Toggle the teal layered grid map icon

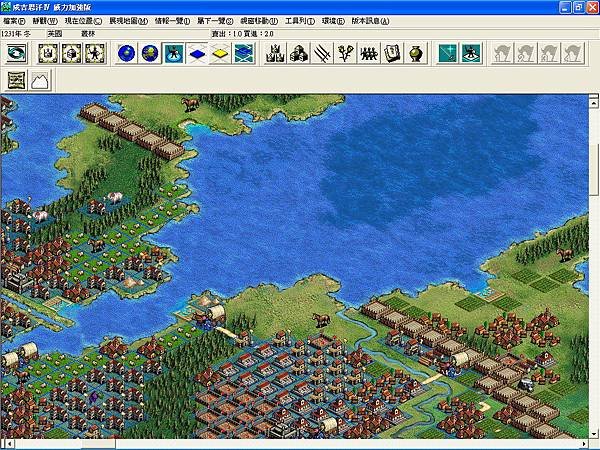244,53
